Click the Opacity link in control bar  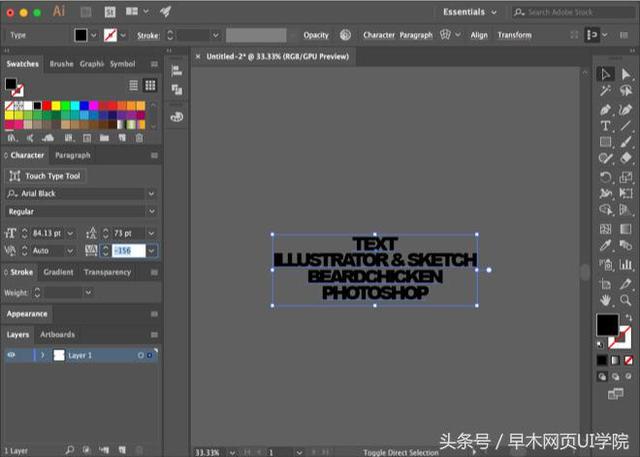click(x=316, y=35)
